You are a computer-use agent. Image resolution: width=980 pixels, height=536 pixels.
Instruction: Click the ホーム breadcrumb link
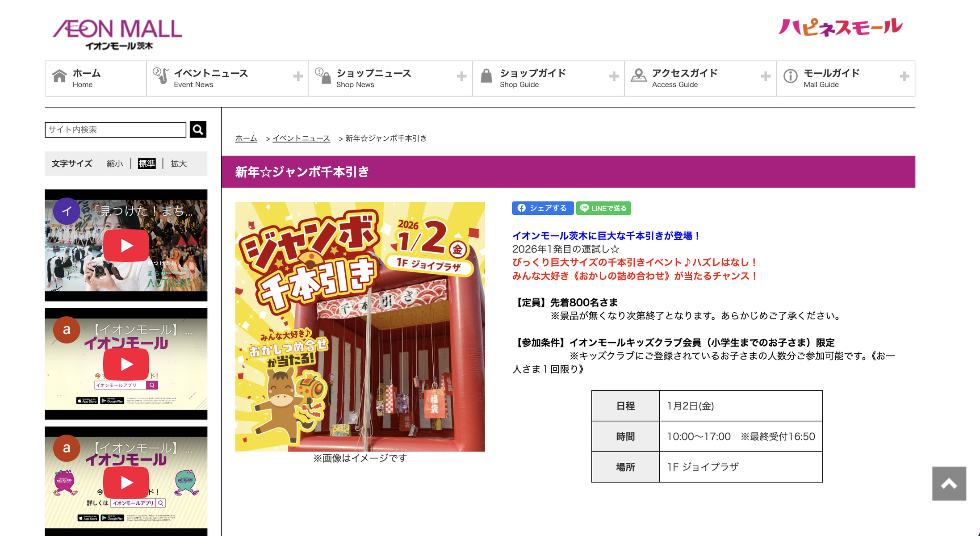(x=246, y=138)
